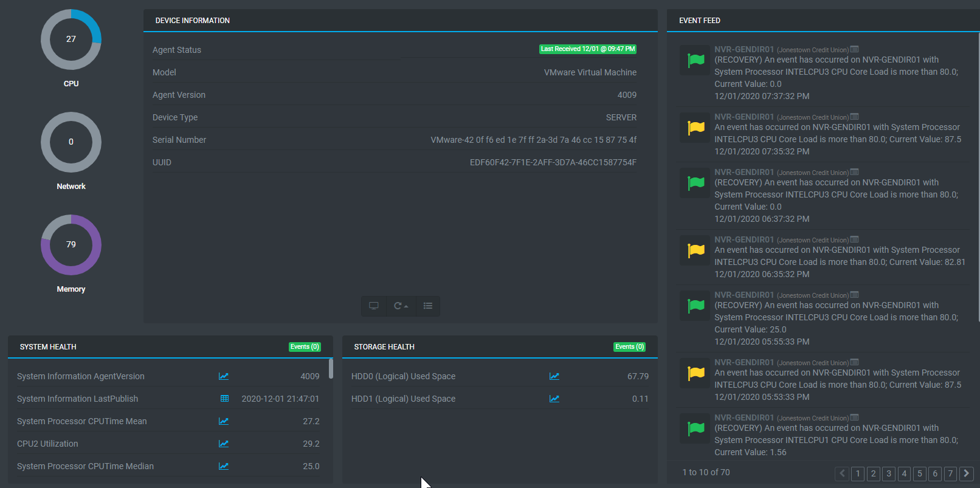
Task: Click green flag of 06:37:32 PM recovery event
Action: tap(695, 183)
